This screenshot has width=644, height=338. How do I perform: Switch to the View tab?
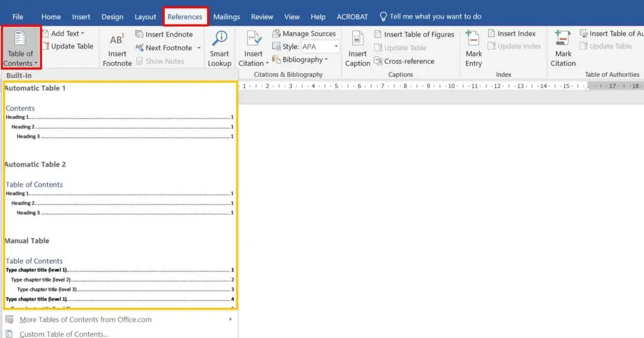pos(292,17)
